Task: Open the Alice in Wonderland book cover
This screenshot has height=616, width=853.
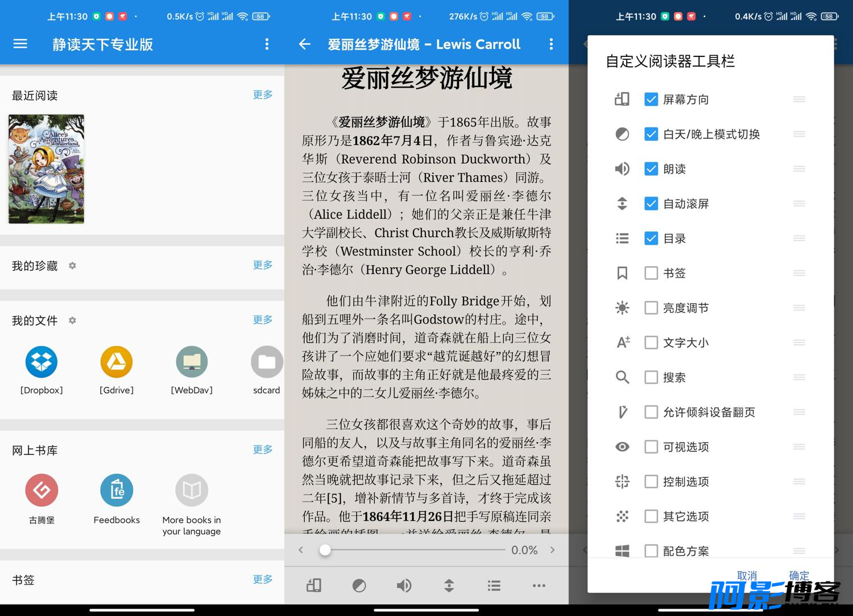Action: click(46, 169)
